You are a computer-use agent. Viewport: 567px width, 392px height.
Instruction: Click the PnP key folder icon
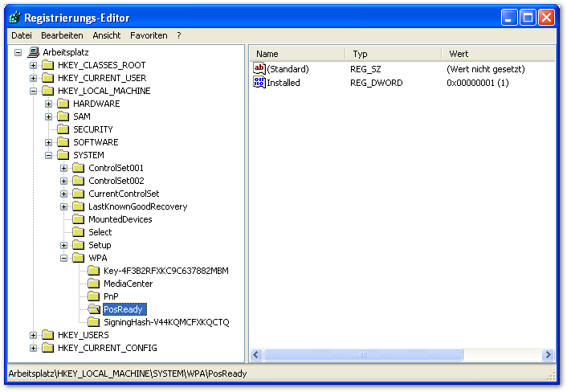(94, 296)
